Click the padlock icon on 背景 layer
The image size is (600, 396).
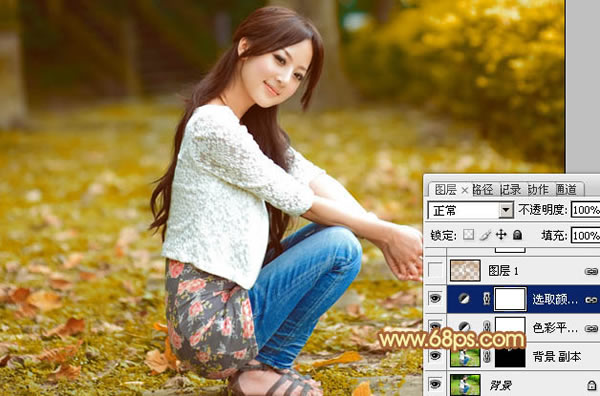(592, 385)
